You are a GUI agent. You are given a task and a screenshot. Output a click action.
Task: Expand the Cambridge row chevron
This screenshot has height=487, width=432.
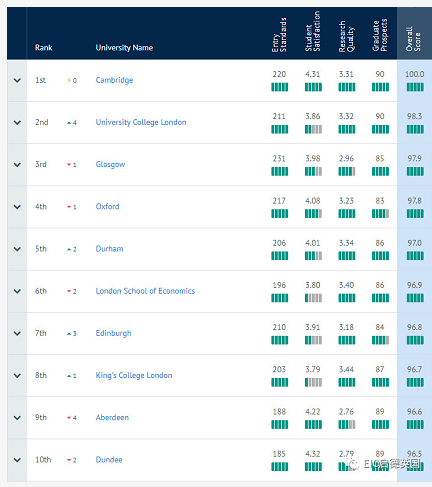(x=17, y=80)
